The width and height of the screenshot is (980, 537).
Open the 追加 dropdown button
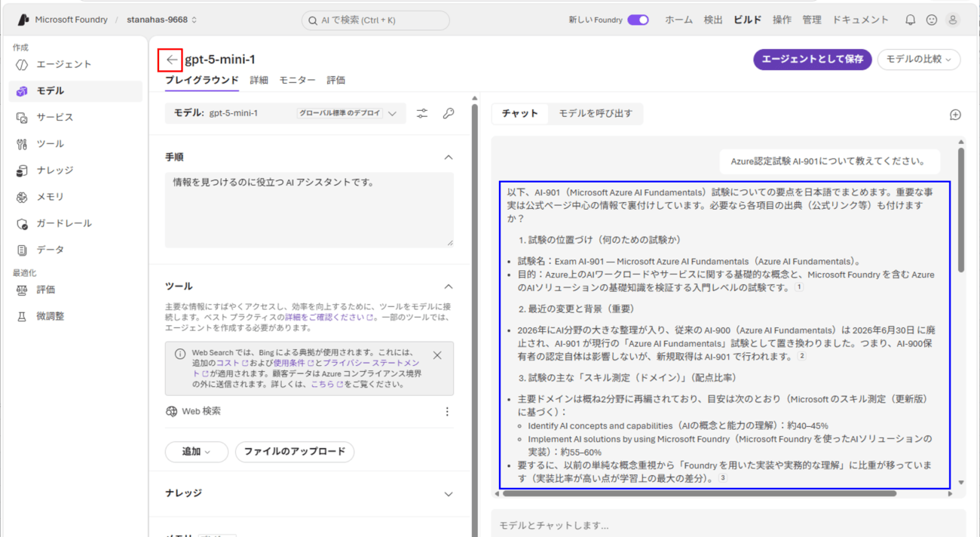coord(196,452)
